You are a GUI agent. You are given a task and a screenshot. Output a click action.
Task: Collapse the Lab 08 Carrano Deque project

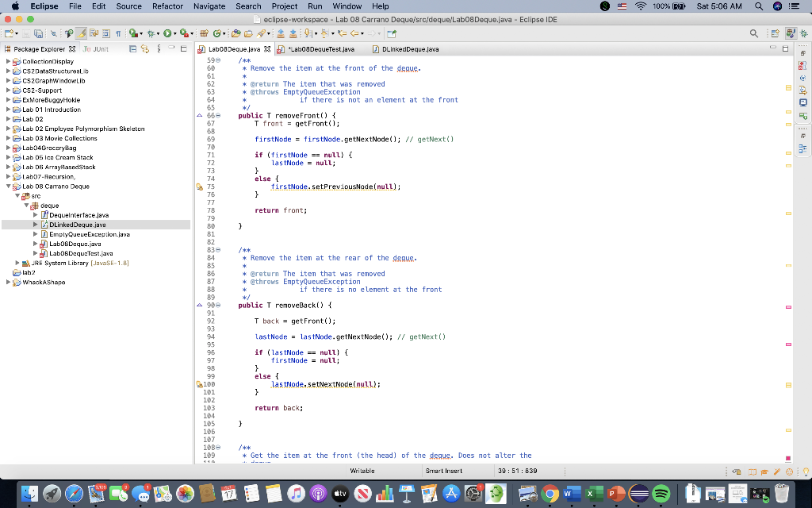[x=10, y=187]
